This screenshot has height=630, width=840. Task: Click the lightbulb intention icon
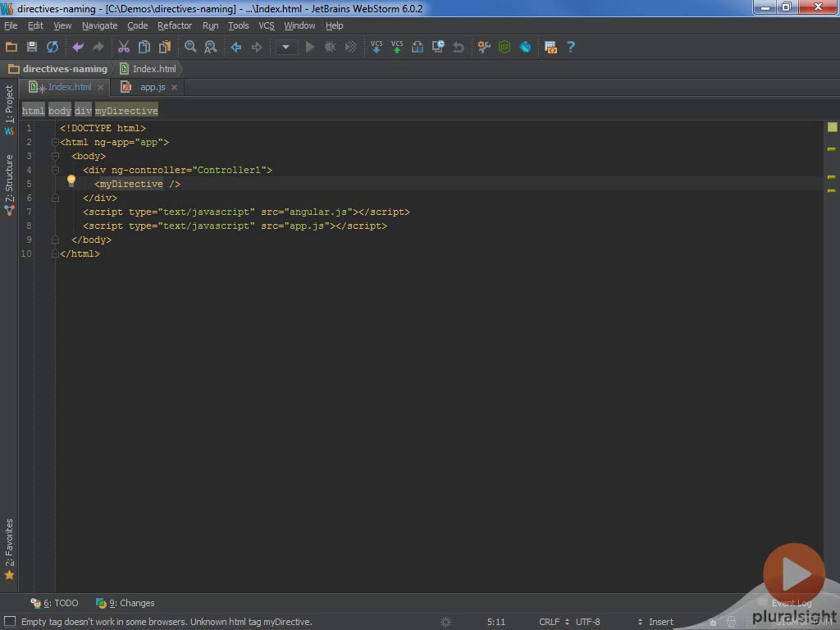click(x=71, y=181)
